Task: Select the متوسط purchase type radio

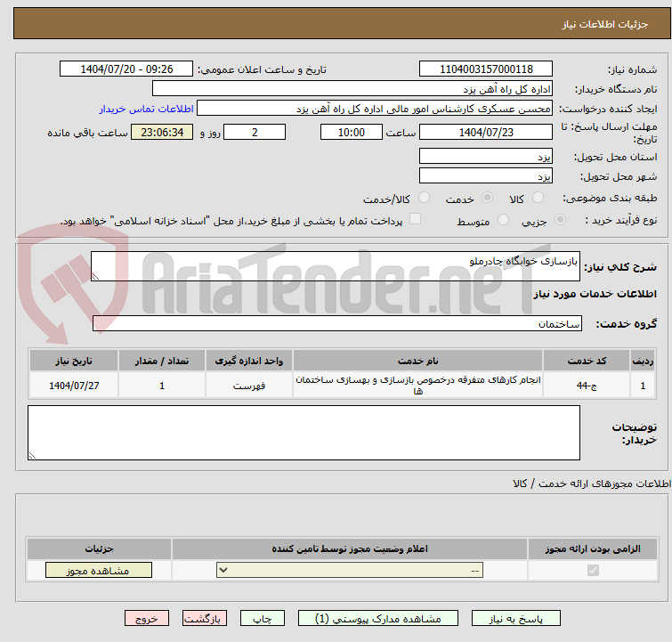Action: click(x=503, y=220)
